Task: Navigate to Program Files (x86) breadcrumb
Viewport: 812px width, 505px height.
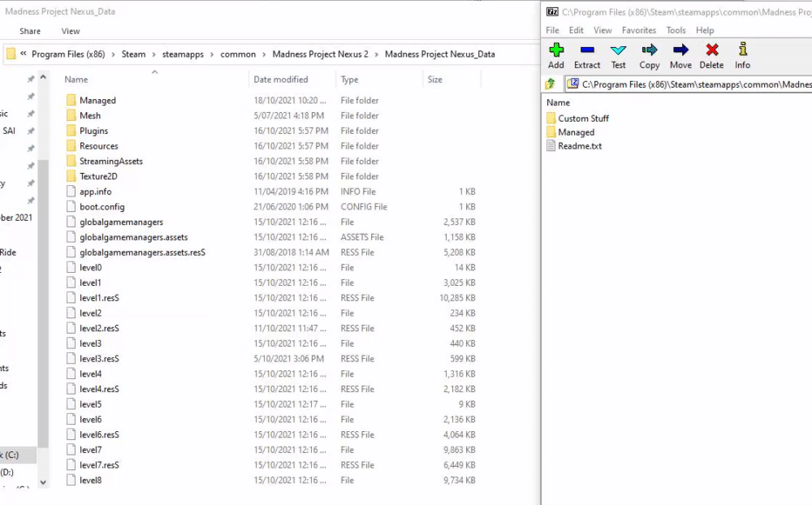Action: click(x=68, y=54)
